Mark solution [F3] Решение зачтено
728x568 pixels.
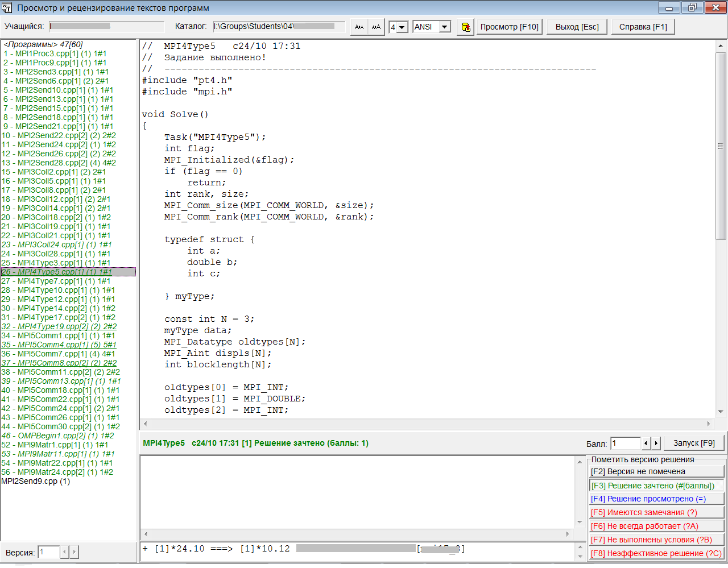tap(656, 486)
